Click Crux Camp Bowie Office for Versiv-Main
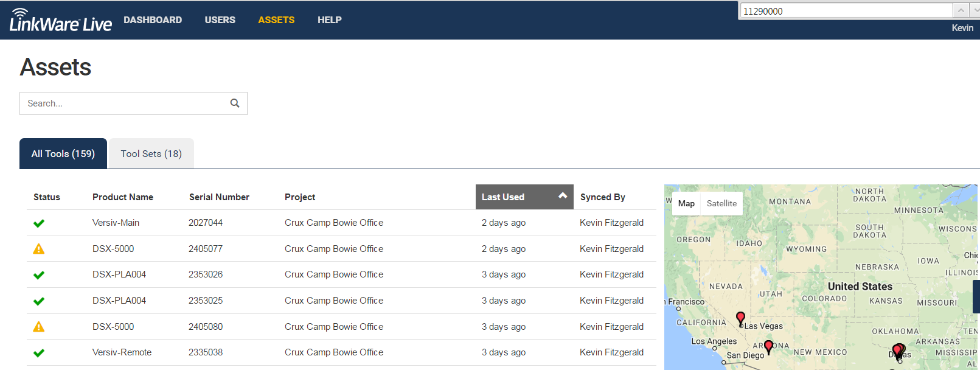980x370 pixels. 334,223
